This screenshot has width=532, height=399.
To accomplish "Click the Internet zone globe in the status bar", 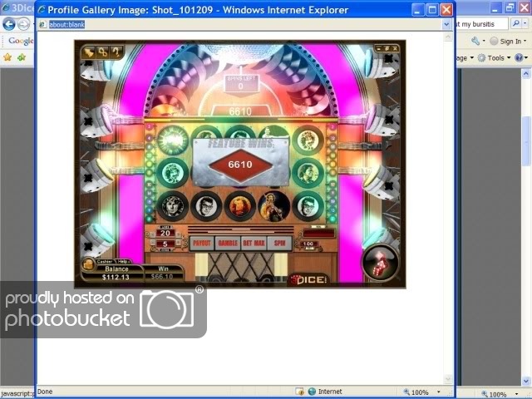I will click(312, 392).
